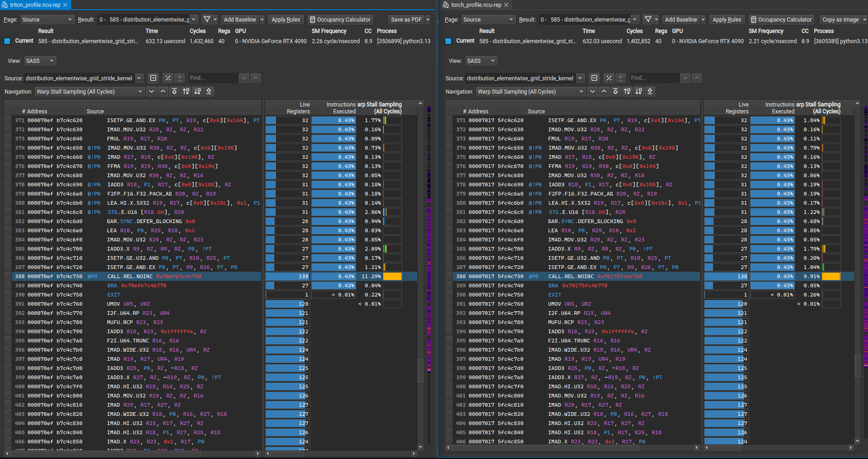Toggle relative percent values in left pane
Viewport: 868px width, 459px height.
pos(168,78)
